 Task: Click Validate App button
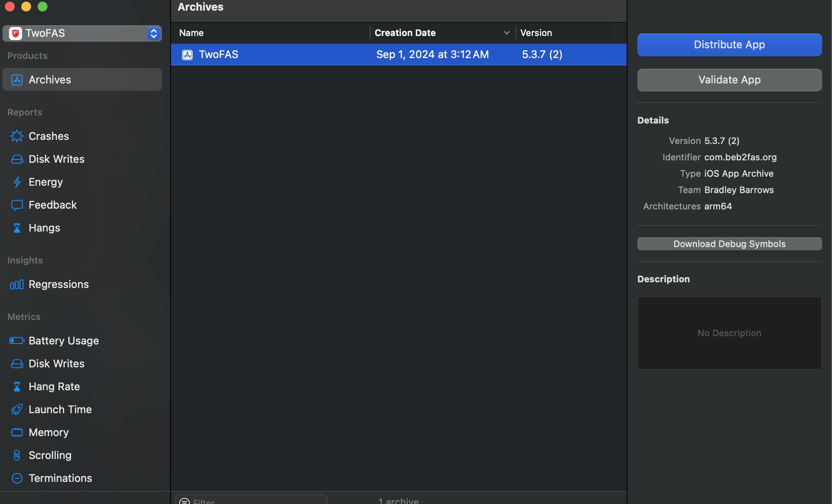tap(729, 80)
